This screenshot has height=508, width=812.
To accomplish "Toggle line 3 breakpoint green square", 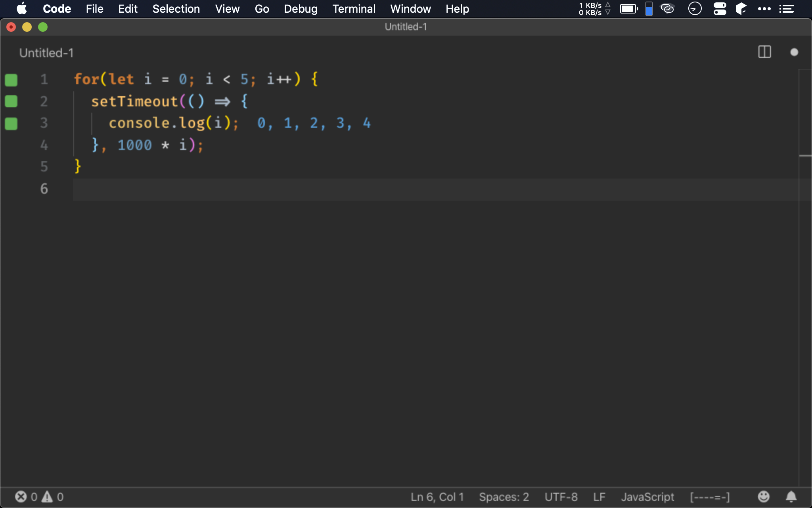I will point(11,123).
